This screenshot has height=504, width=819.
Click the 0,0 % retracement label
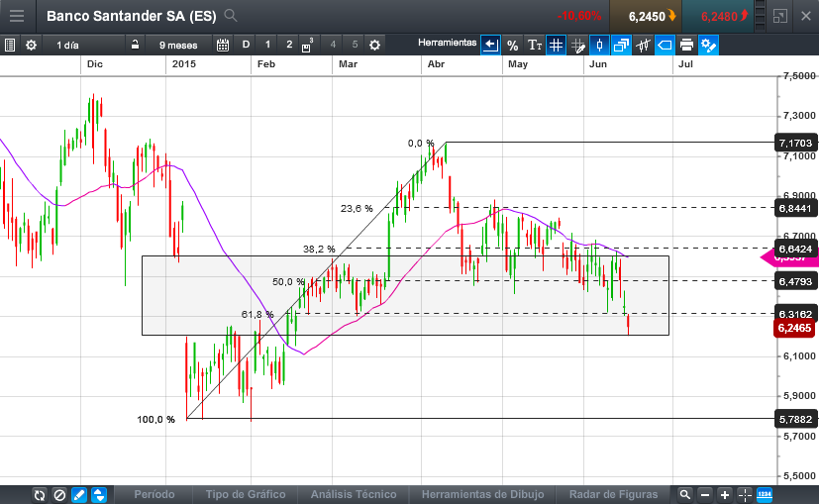click(421, 144)
